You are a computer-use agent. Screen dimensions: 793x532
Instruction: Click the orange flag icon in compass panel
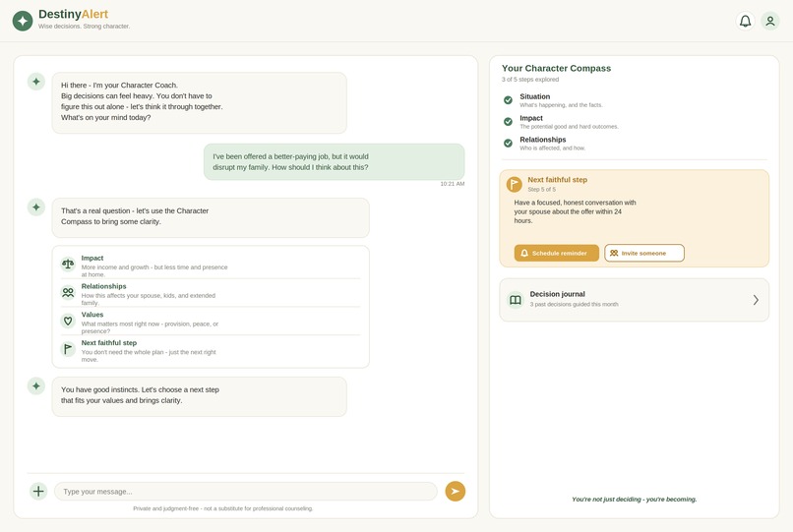(514, 185)
